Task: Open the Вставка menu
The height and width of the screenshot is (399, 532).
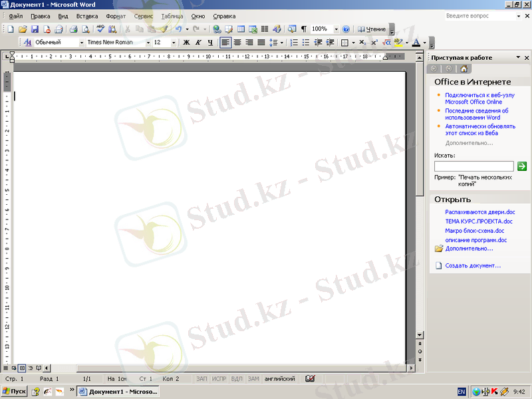Action: click(x=86, y=15)
